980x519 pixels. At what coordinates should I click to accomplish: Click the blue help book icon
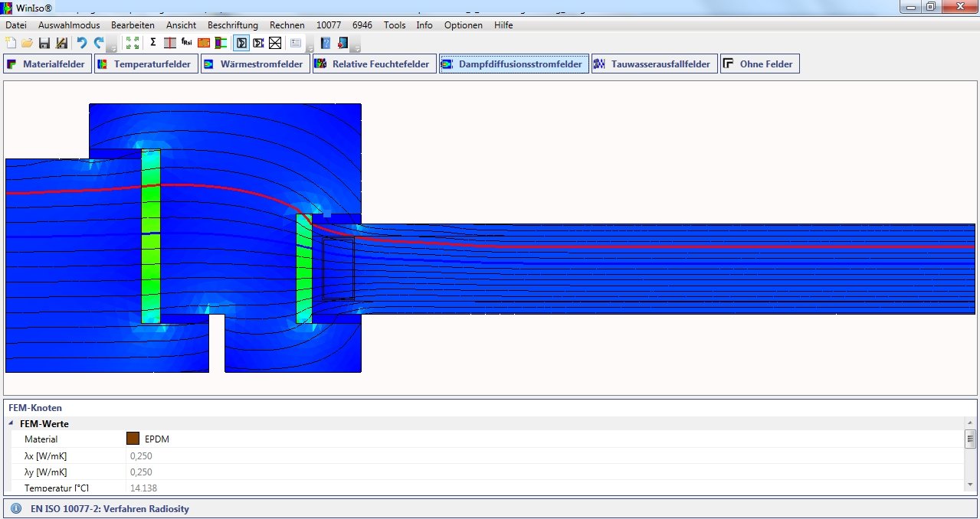[x=326, y=43]
